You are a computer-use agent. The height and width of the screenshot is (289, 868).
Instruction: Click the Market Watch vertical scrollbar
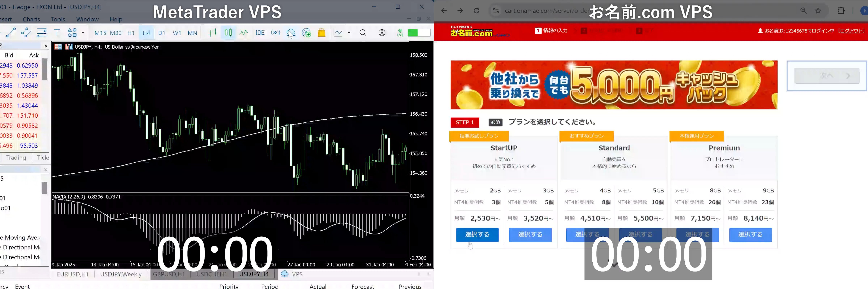(x=44, y=69)
